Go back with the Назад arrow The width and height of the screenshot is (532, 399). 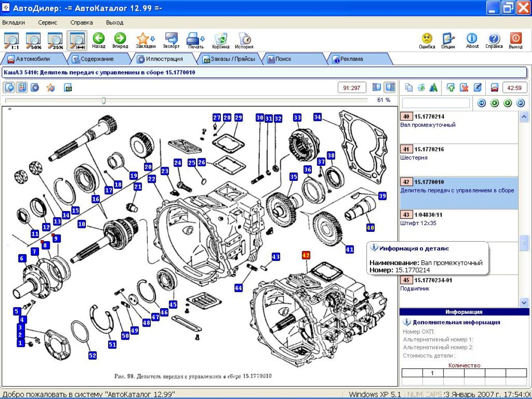coord(98,40)
